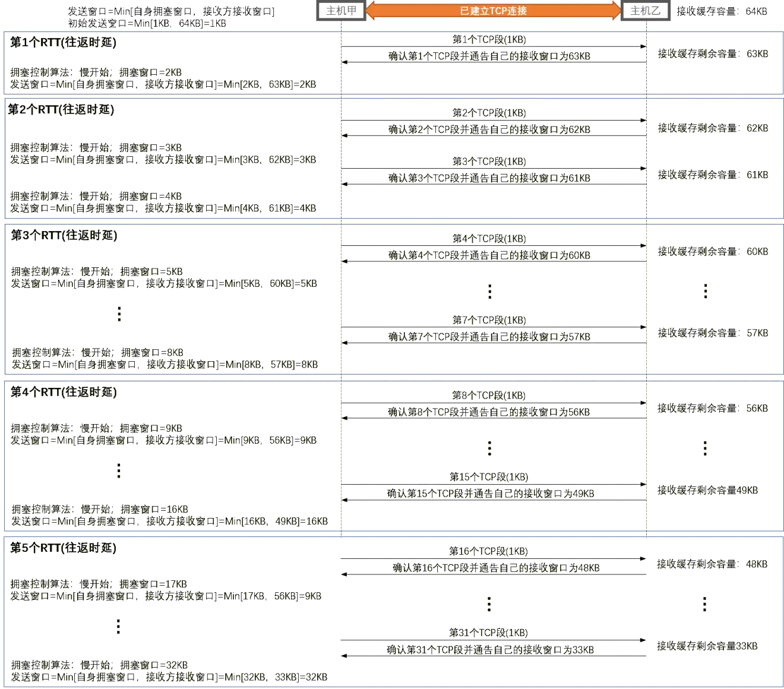
Task: Click the label 第8个TCP段(1KB)
Action: coord(489,396)
